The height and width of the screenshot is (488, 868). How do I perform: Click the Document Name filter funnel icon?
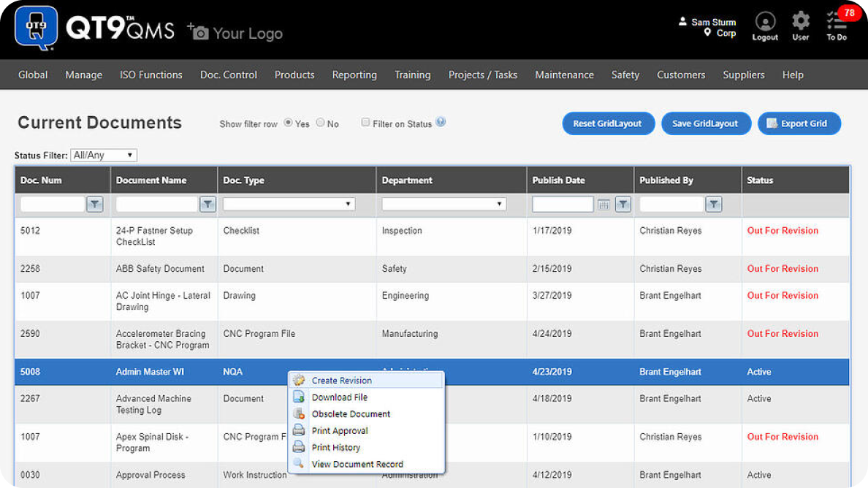(x=208, y=205)
